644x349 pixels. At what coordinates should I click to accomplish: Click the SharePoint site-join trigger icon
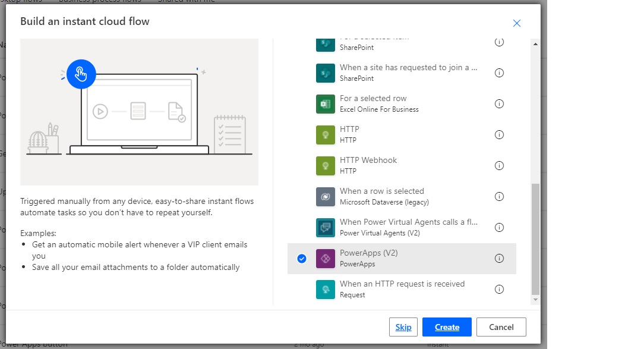tap(324, 73)
